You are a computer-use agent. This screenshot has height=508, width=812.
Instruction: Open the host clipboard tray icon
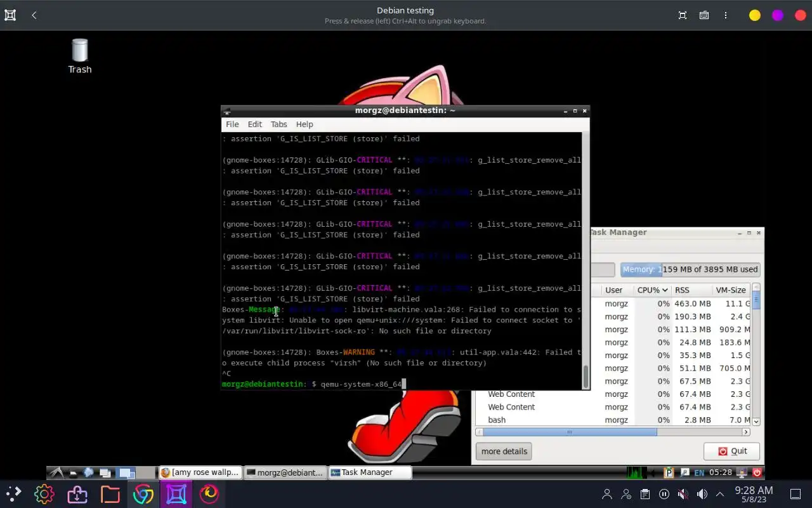click(x=645, y=494)
